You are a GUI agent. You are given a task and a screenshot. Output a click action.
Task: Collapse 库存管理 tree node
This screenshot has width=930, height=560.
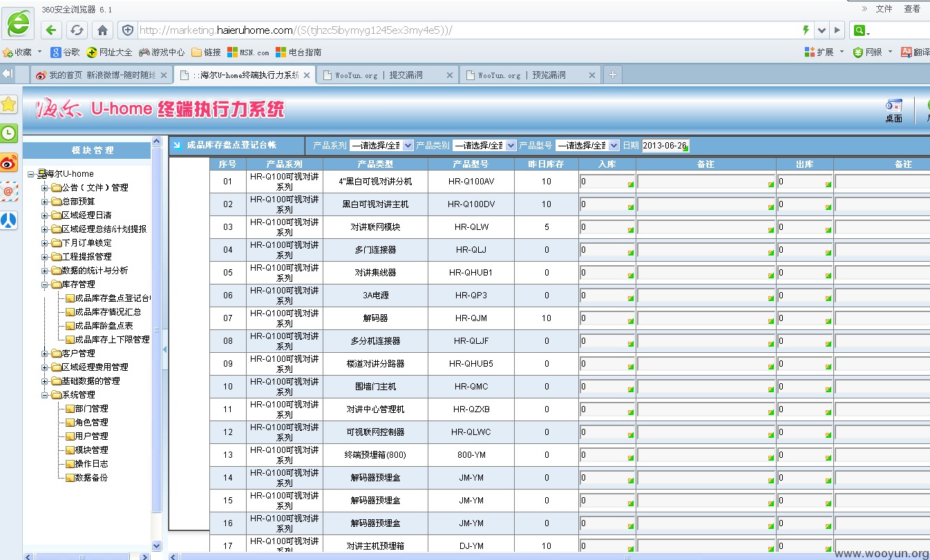(45, 284)
